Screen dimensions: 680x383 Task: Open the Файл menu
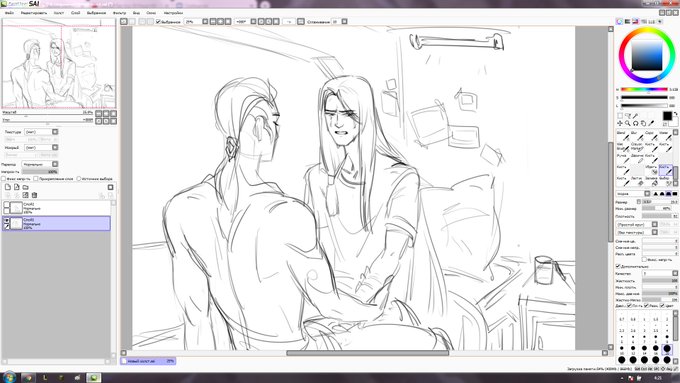(x=9, y=13)
